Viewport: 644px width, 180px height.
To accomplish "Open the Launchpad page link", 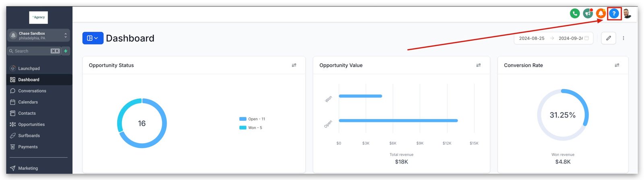I will [29, 68].
